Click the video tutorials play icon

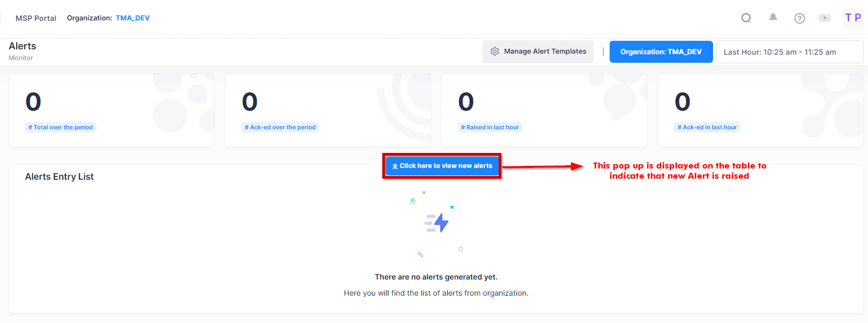click(x=825, y=18)
